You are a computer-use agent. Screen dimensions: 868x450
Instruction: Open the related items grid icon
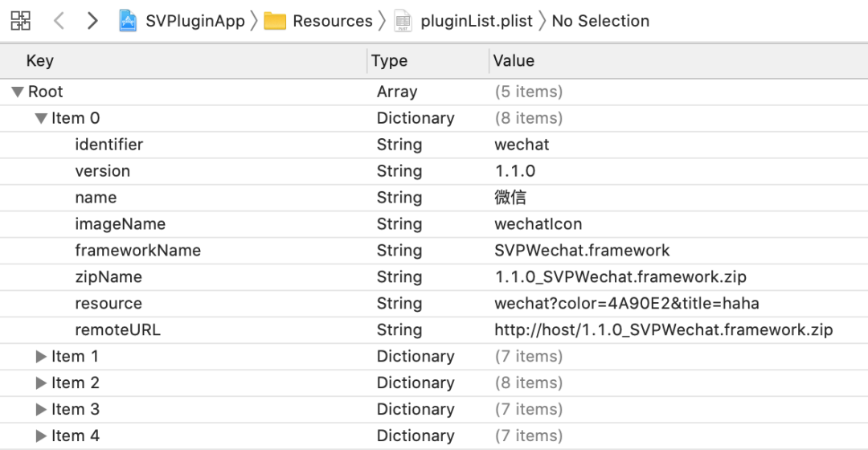21,21
